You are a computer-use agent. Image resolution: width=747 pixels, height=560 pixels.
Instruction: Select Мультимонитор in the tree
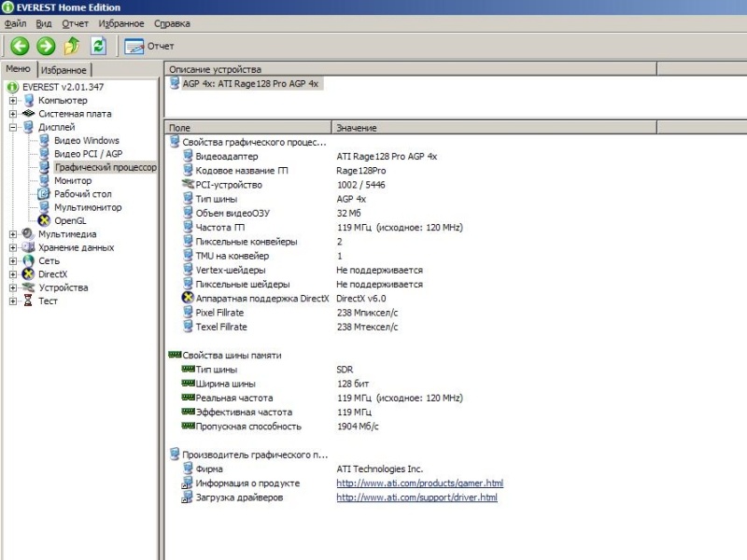(88, 207)
